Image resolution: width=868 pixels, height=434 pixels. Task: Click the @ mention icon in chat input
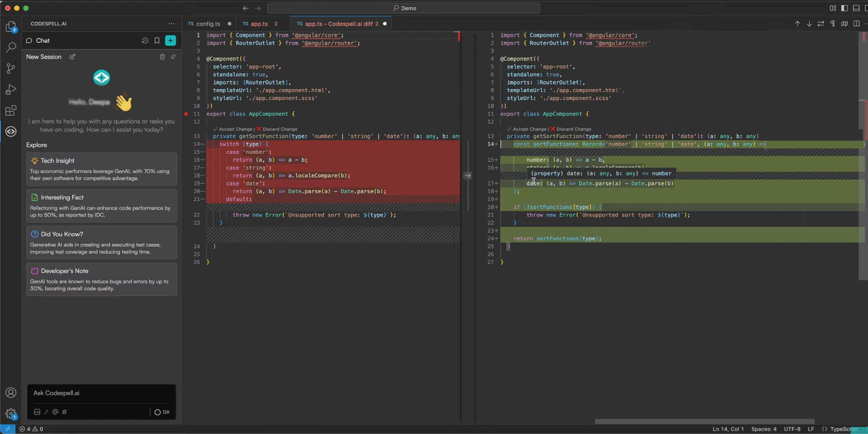point(55,412)
